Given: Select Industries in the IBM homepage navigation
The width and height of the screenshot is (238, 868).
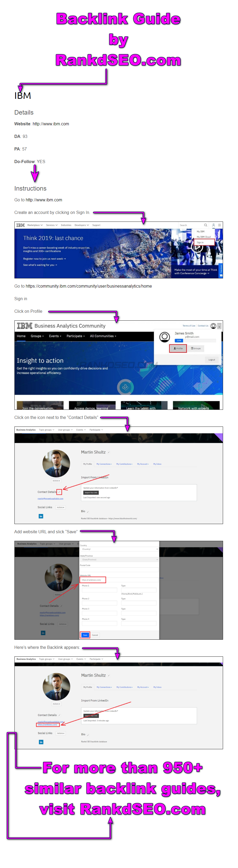Looking at the screenshot, I should (x=66, y=225).
